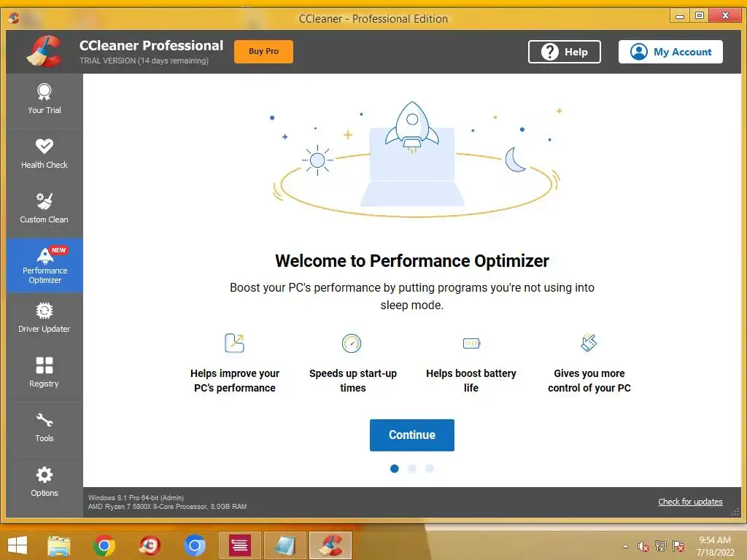Click the window resize grip in corner
Viewport: 747px width, 560px height.
735,512
